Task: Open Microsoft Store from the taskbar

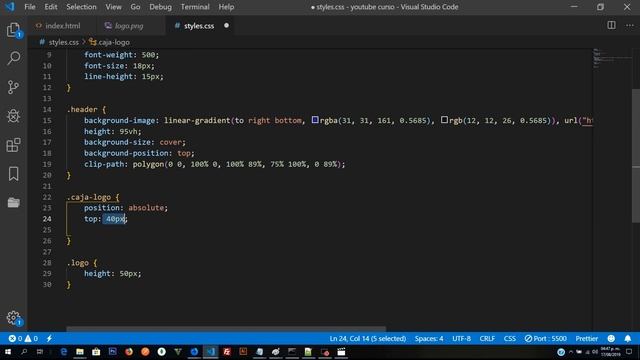Action: tap(96, 352)
